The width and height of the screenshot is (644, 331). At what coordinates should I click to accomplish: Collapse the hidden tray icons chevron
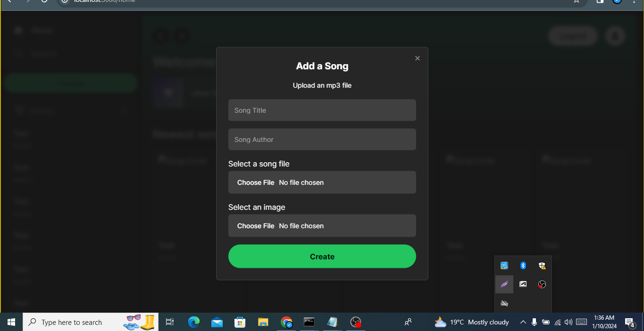point(523,322)
